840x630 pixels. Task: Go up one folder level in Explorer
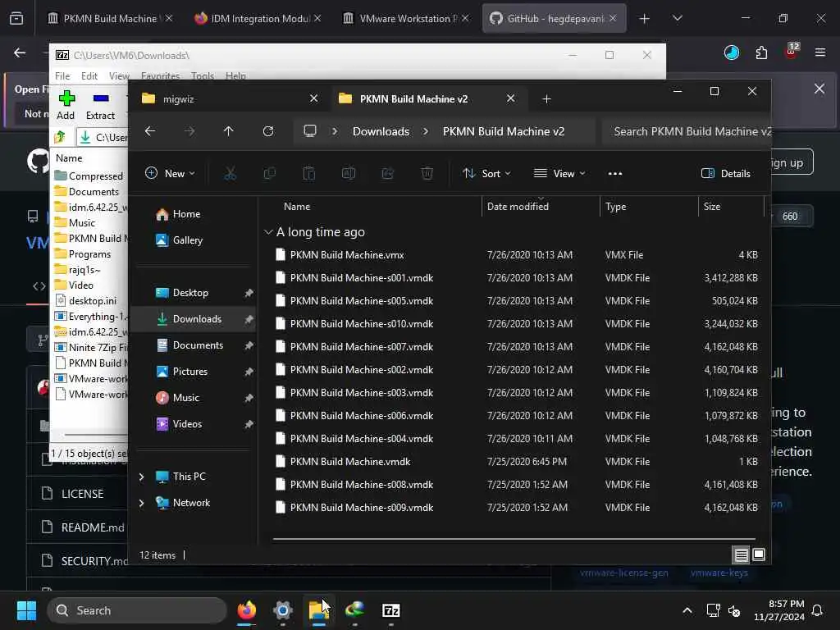click(229, 131)
